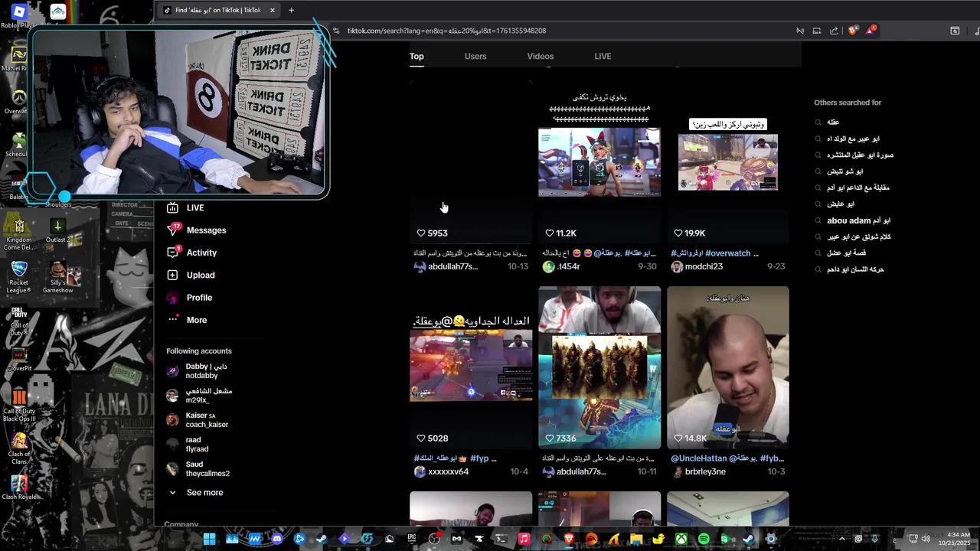
Task: Expand See more following accounts
Action: (x=196, y=493)
